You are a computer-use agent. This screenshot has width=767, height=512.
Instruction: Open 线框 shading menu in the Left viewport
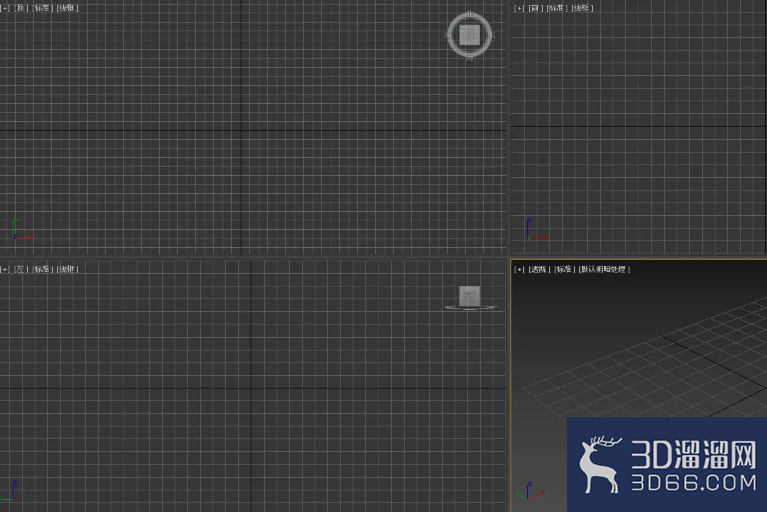(68, 269)
